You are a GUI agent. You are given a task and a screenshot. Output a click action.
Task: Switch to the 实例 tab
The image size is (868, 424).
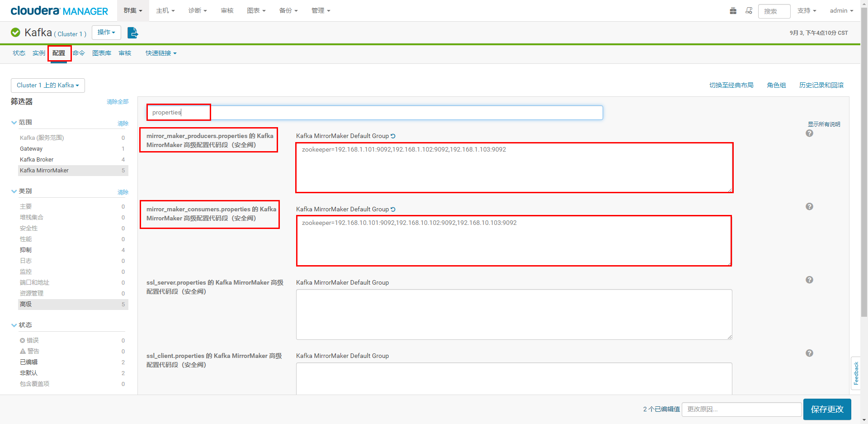pos(38,53)
